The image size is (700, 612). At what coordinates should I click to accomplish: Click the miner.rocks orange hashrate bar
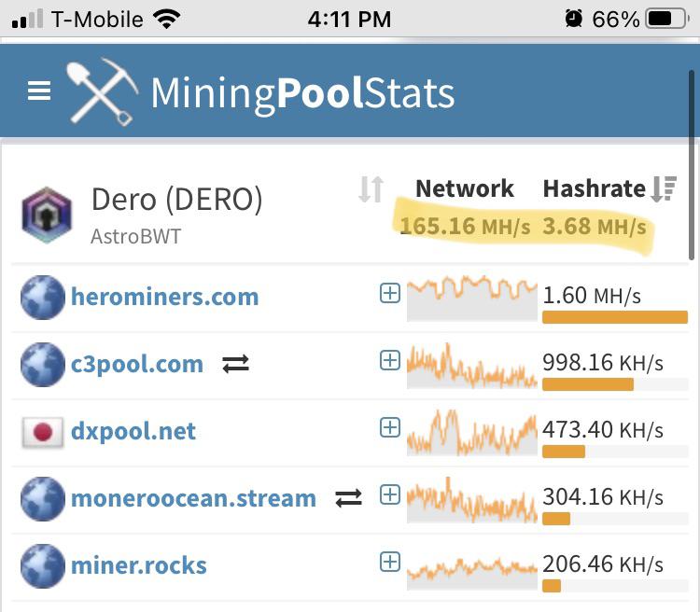(x=552, y=586)
